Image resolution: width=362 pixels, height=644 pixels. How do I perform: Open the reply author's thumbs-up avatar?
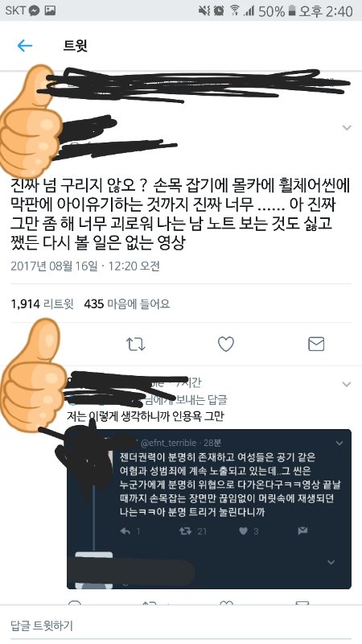click(x=31, y=376)
